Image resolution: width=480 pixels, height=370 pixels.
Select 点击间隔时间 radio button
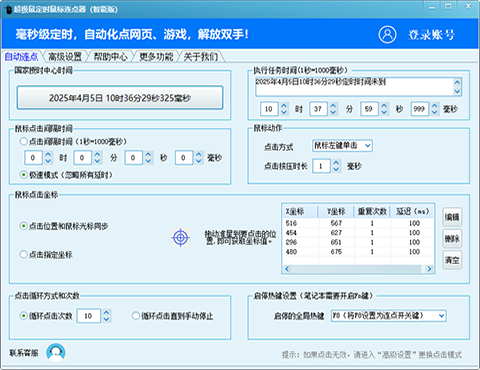point(23,141)
